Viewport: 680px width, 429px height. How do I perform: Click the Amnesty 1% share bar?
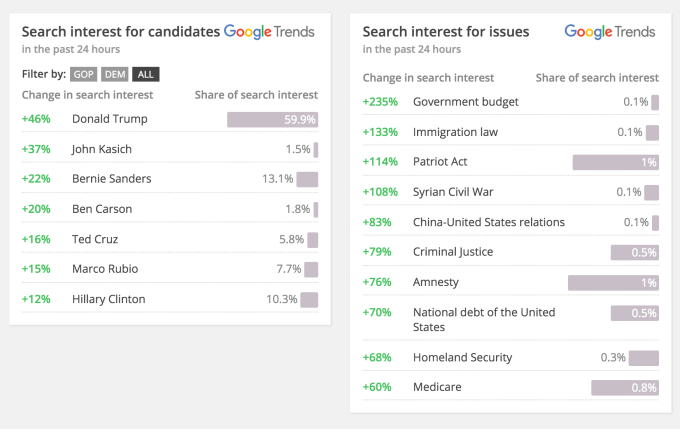(613, 283)
